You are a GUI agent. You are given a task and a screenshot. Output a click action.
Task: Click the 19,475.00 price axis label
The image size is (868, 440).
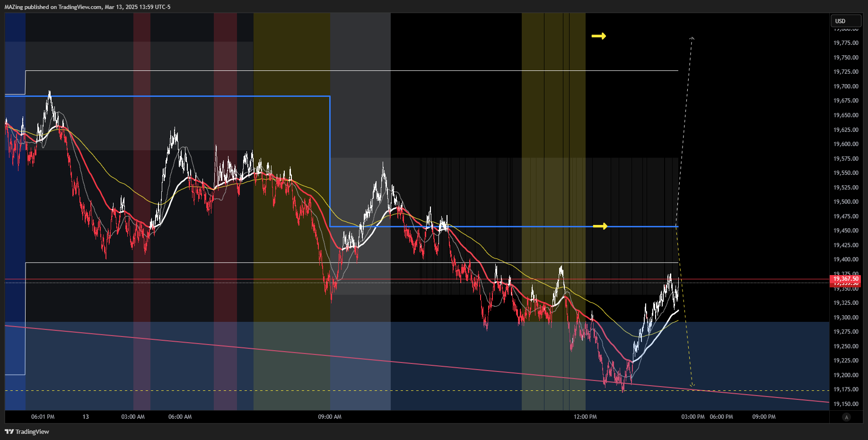coord(846,216)
